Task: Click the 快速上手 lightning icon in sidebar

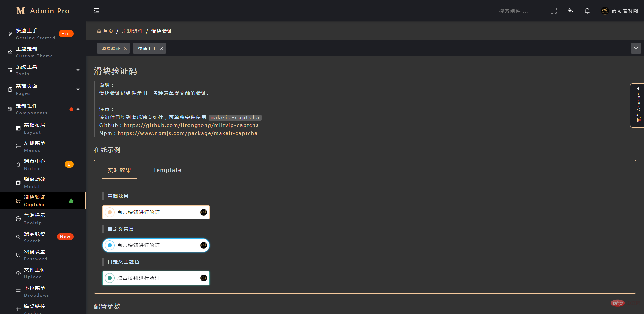Action: (10, 34)
